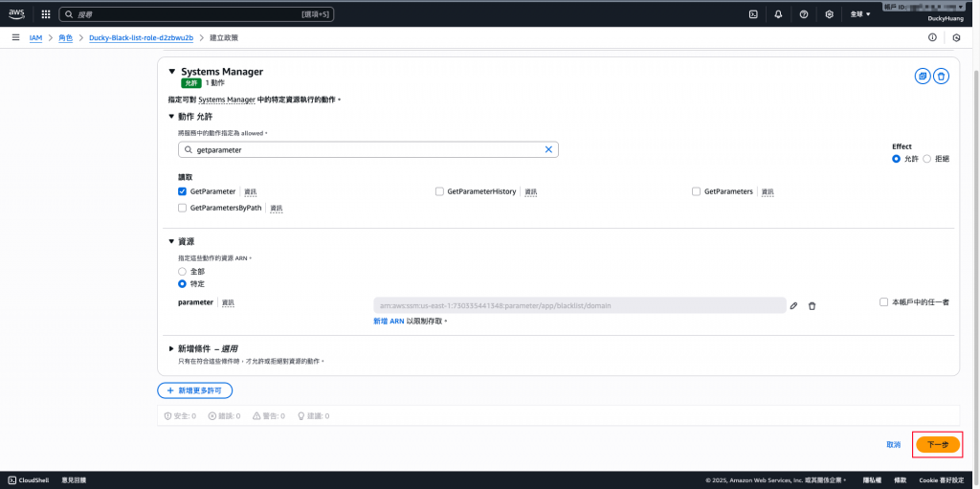This screenshot has width=980, height=489.
Task: Check the GetParameterHistory action
Action: pos(439,191)
